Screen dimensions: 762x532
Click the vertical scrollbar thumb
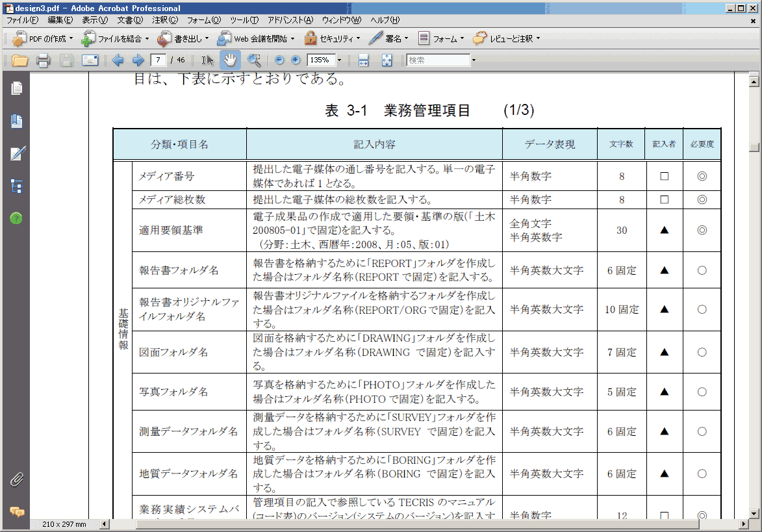click(x=754, y=147)
